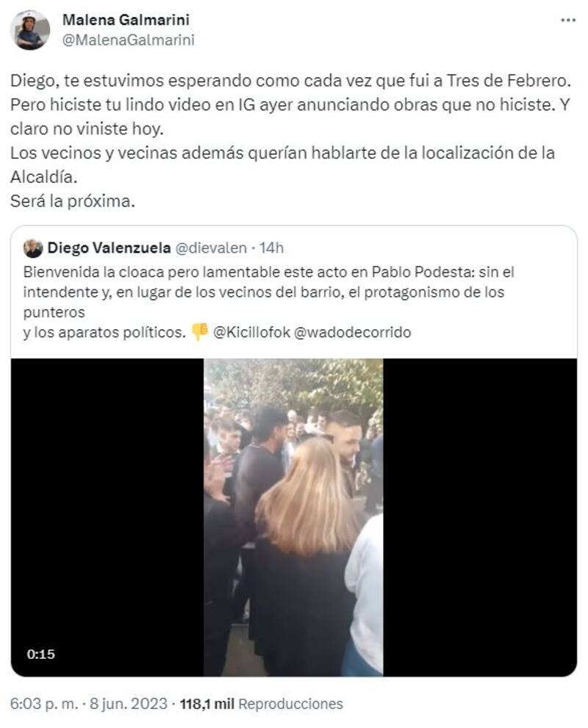View the 118,1 mil Reproducciones count
The height and width of the screenshot is (728, 588).
click(261, 704)
